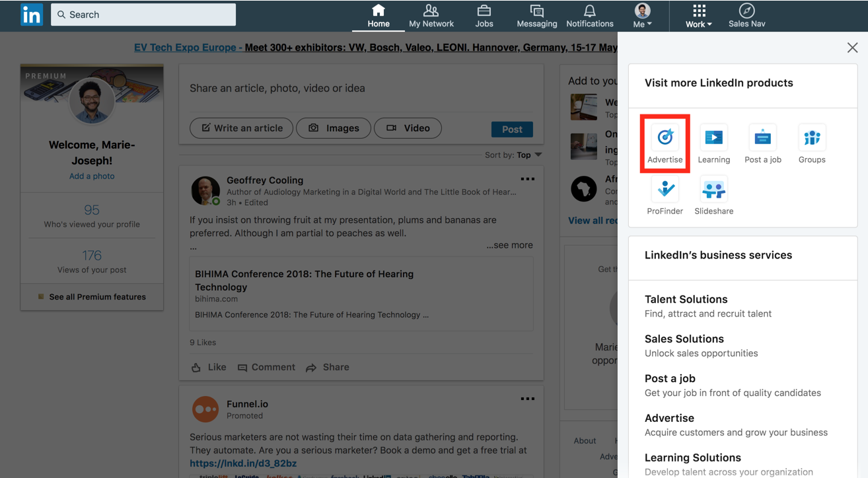The image size is (868, 478).
Task: Open the Funnel.io company name link
Action: click(247, 404)
